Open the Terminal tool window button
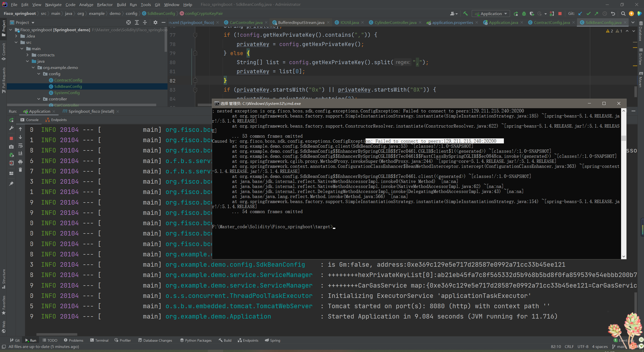The width and height of the screenshot is (644, 352). 99,340
